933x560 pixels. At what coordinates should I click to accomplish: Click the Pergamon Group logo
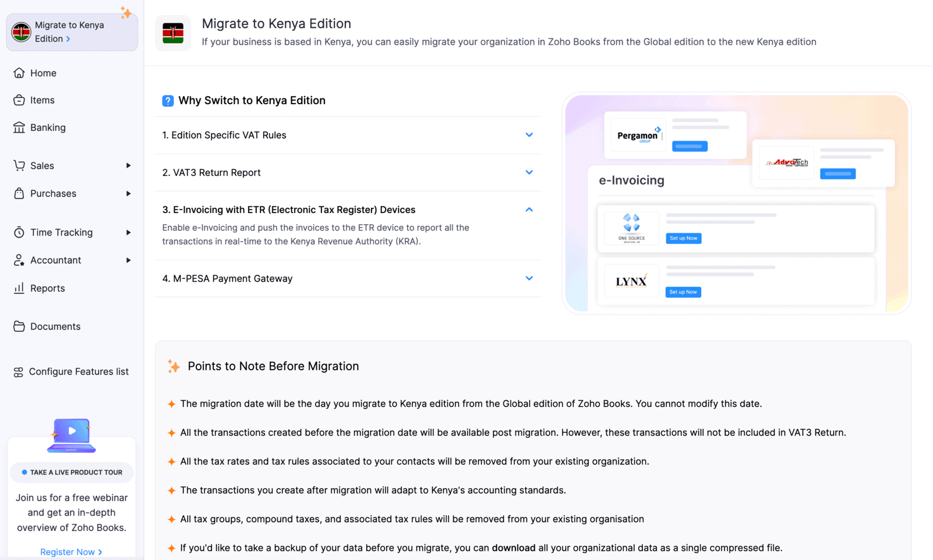[639, 135]
